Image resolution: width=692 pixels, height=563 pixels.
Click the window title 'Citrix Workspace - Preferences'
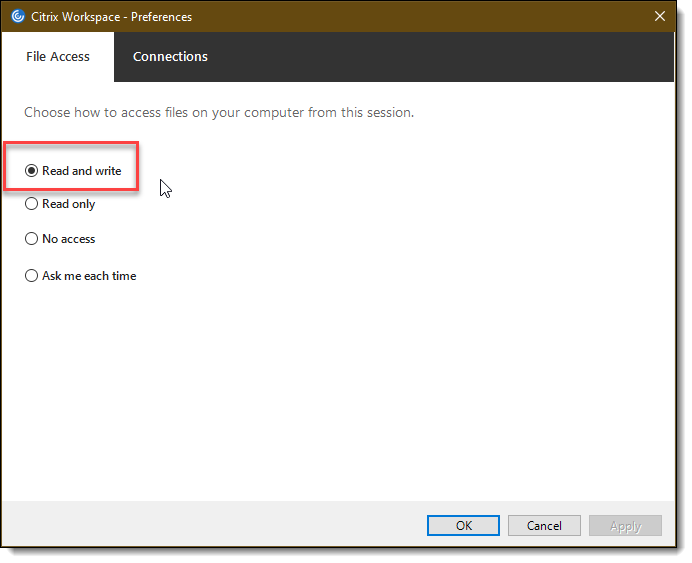(111, 17)
